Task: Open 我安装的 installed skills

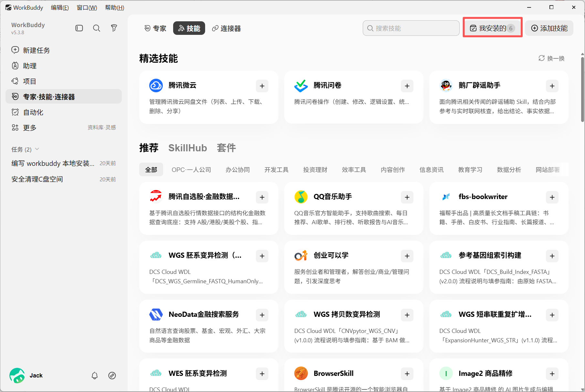Action: click(x=493, y=28)
